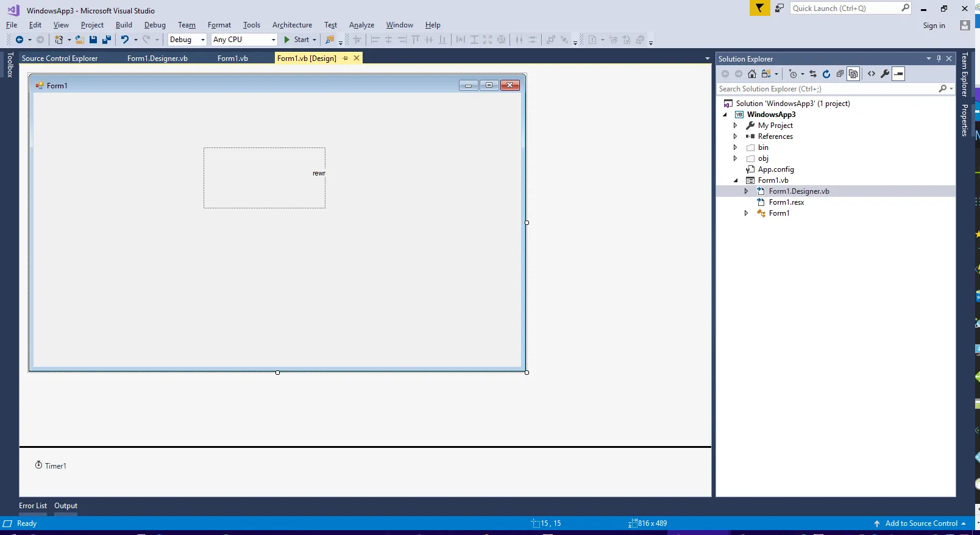Expand the obj folder node
The height and width of the screenshot is (535, 980).
click(735, 158)
